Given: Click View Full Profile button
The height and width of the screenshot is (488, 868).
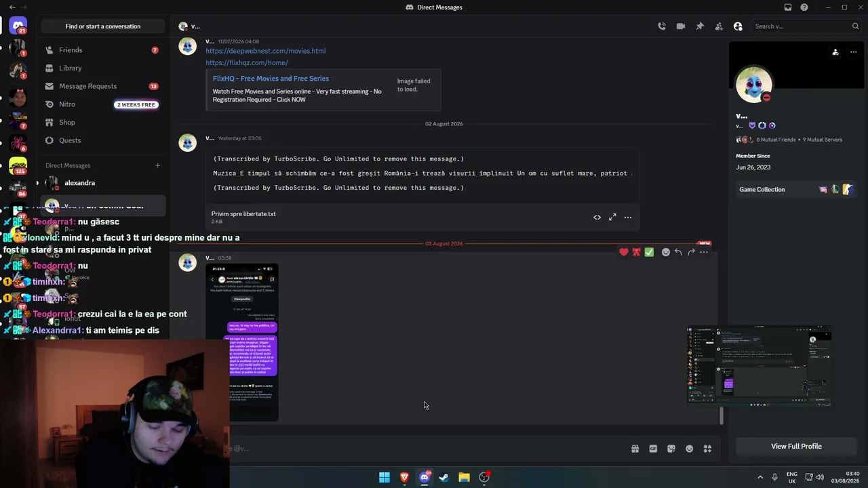Looking at the screenshot, I should tap(796, 447).
